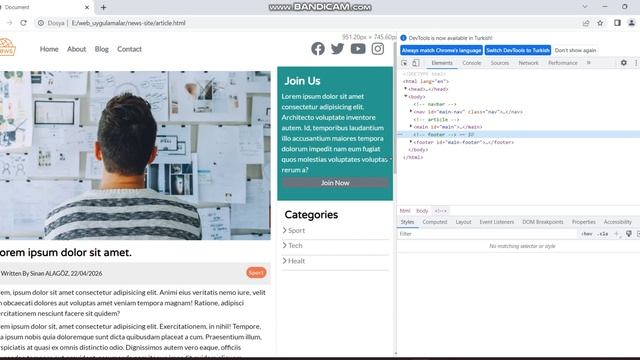Switch to the Console tab
Screen dimensions: 640x360
coord(471,63)
